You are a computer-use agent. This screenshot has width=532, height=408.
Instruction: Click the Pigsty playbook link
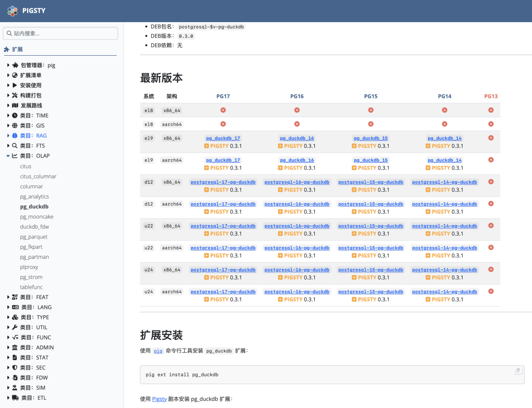pyautogui.click(x=159, y=399)
